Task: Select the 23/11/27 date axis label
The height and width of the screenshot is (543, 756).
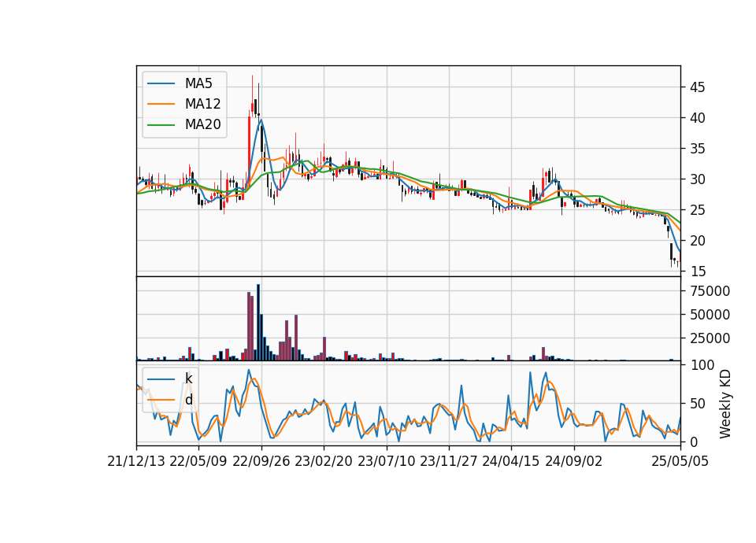Action: tap(448, 461)
